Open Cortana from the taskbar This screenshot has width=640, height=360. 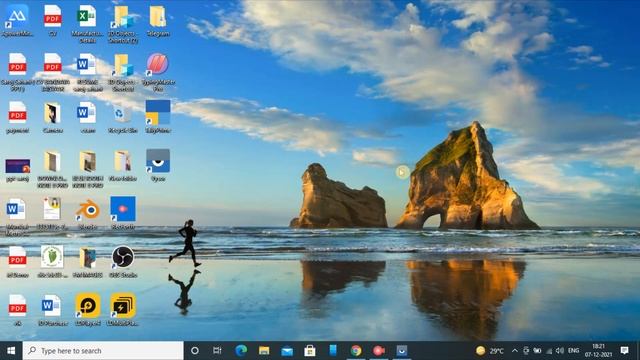coord(195,351)
